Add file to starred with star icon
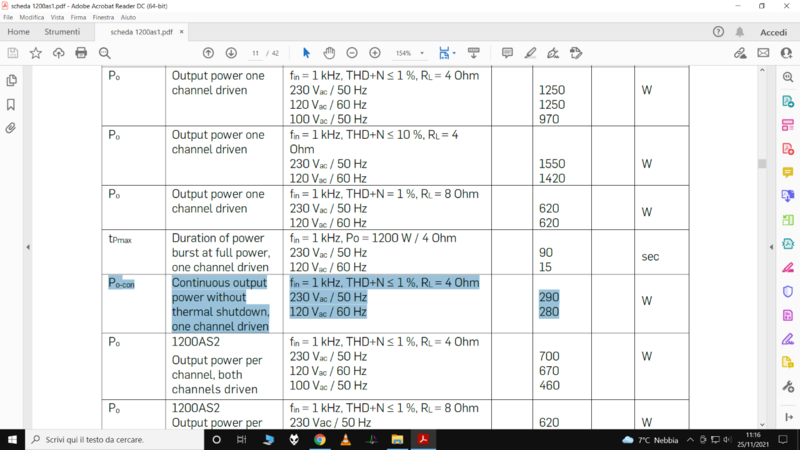 pos(36,53)
